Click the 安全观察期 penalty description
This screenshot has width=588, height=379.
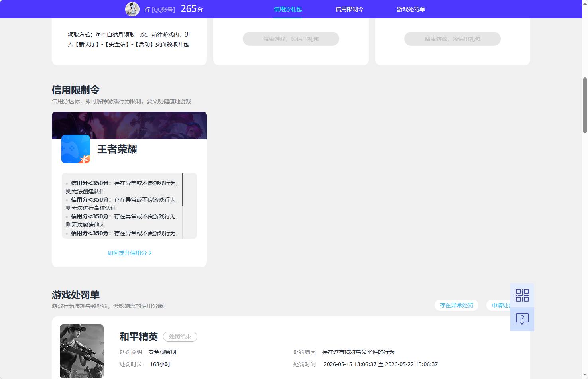pyautogui.click(x=162, y=352)
